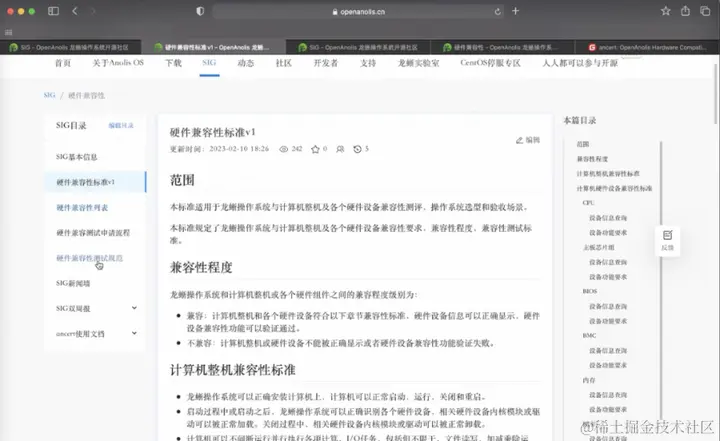Switch to the 硬件兼容性标准v1 browser tab

[x=213, y=47]
